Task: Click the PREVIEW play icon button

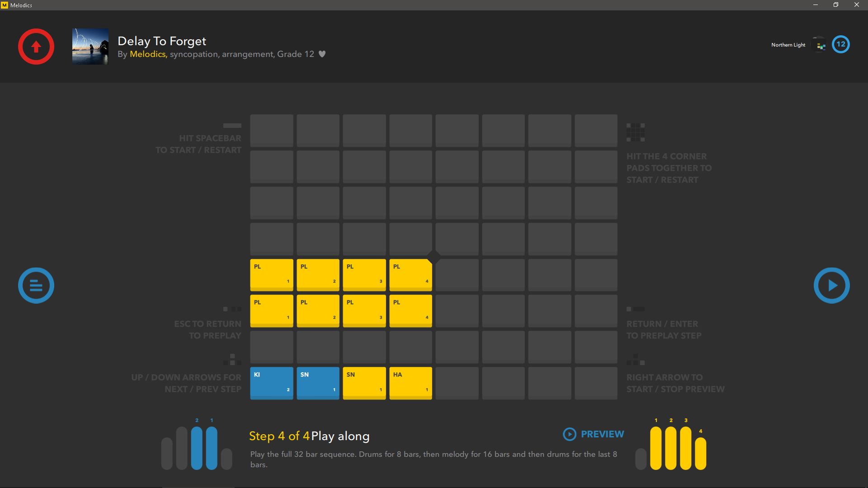Action: coord(570,434)
